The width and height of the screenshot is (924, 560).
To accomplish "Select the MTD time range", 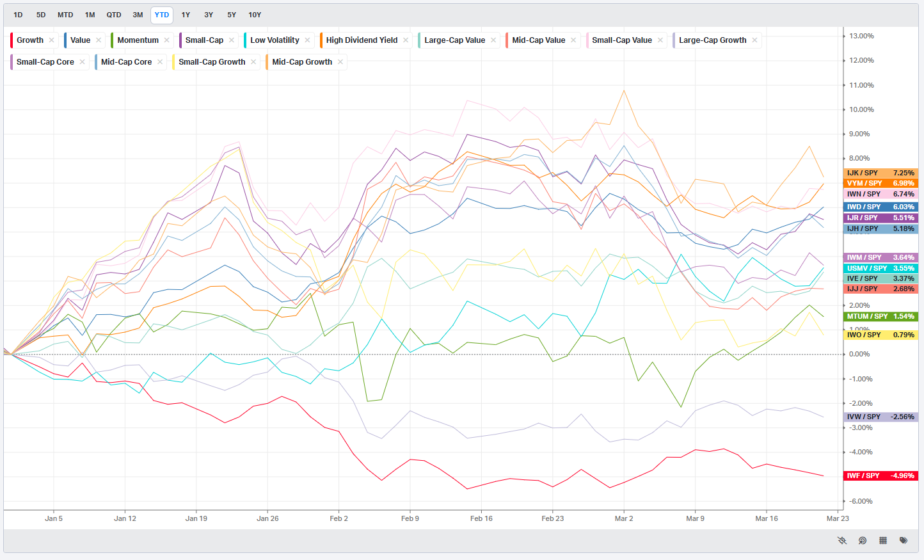I will point(65,15).
